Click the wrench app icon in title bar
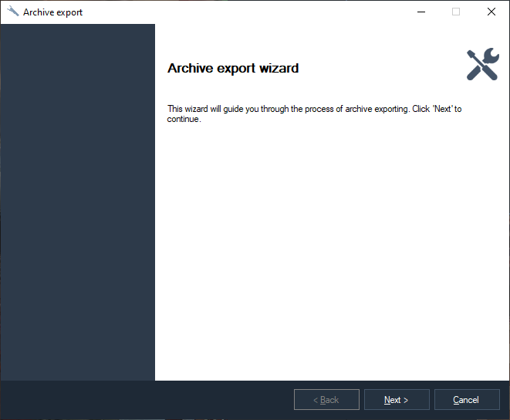Viewport: 510px width, 420px height. click(x=12, y=12)
